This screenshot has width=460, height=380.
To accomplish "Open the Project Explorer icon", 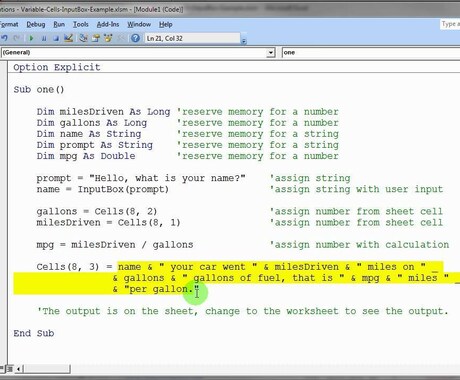I will (x=83, y=38).
